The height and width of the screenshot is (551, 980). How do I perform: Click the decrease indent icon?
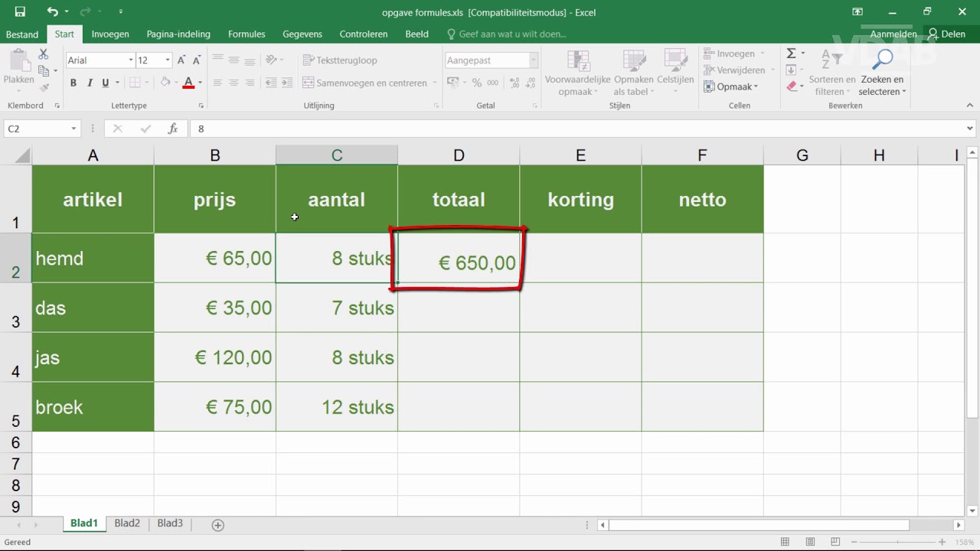(x=269, y=83)
